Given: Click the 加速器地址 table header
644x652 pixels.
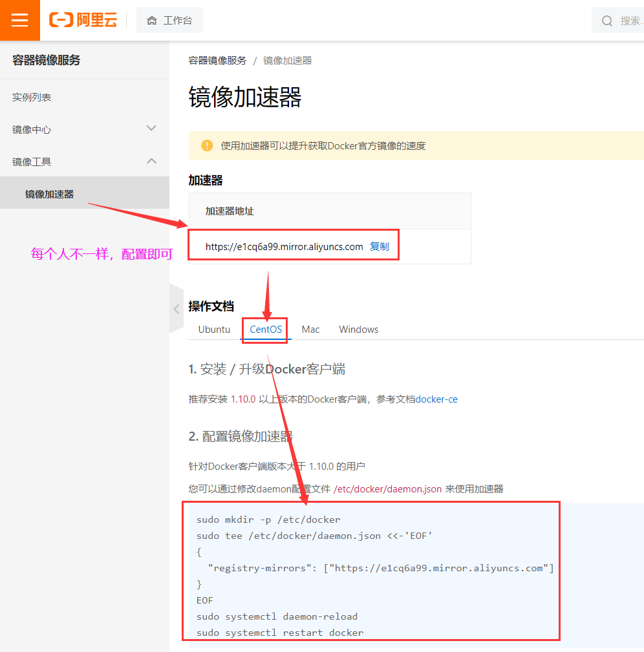Looking at the screenshot, I should coord(230,211).
